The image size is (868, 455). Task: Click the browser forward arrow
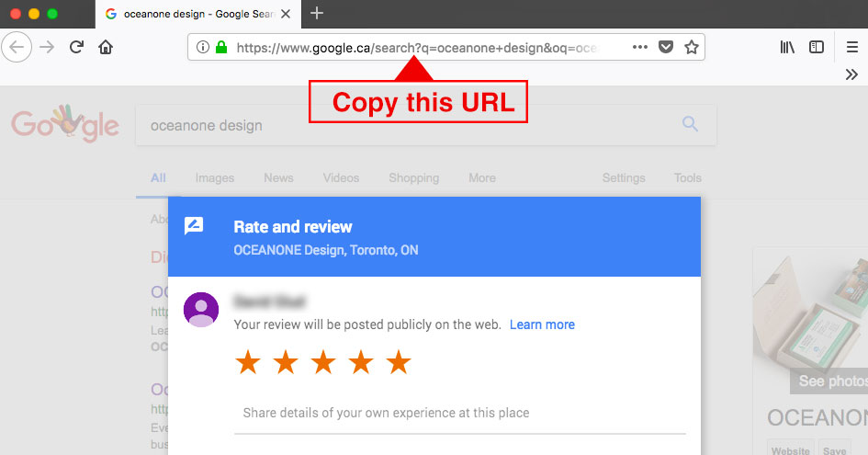pyautogui.click(x=47, y=47)
